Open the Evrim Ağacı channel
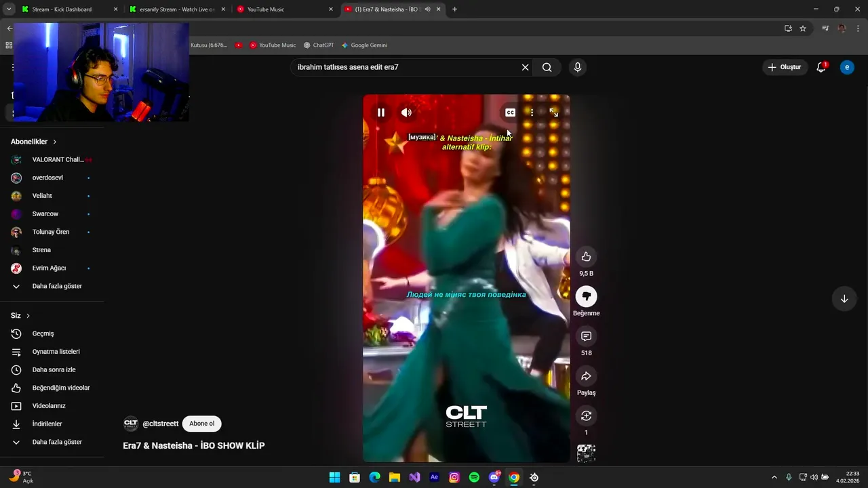The image size is (868, 488). click(x=52, y=268)
